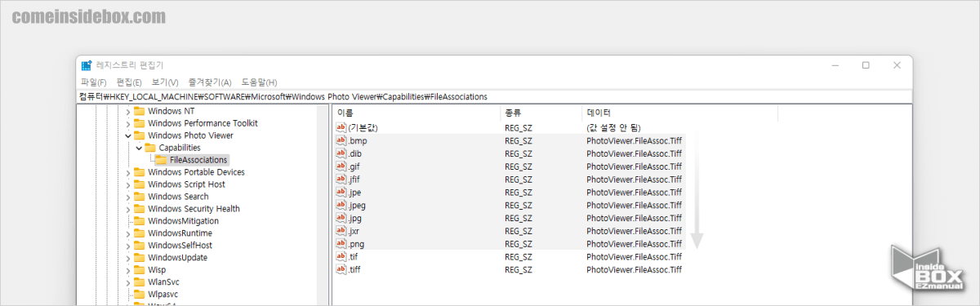Expand the Windows Security Health key
Viewport: 980px width, 306px height.
[127, 209]
